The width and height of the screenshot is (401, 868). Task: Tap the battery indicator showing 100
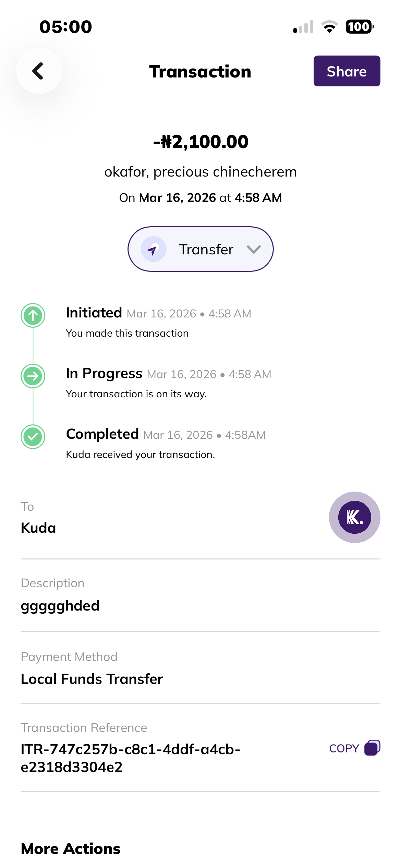click(359, 27)
